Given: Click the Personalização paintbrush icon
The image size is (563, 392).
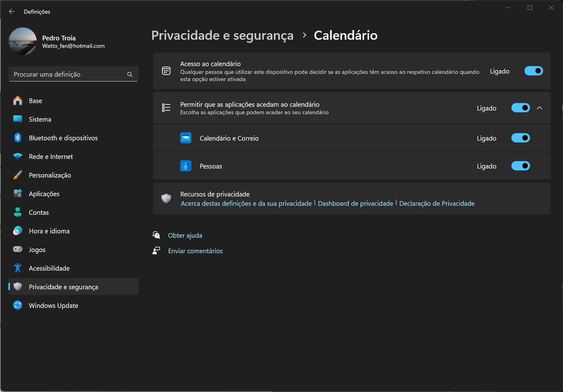Looking at the screenshot, I should tap(18, 175).
